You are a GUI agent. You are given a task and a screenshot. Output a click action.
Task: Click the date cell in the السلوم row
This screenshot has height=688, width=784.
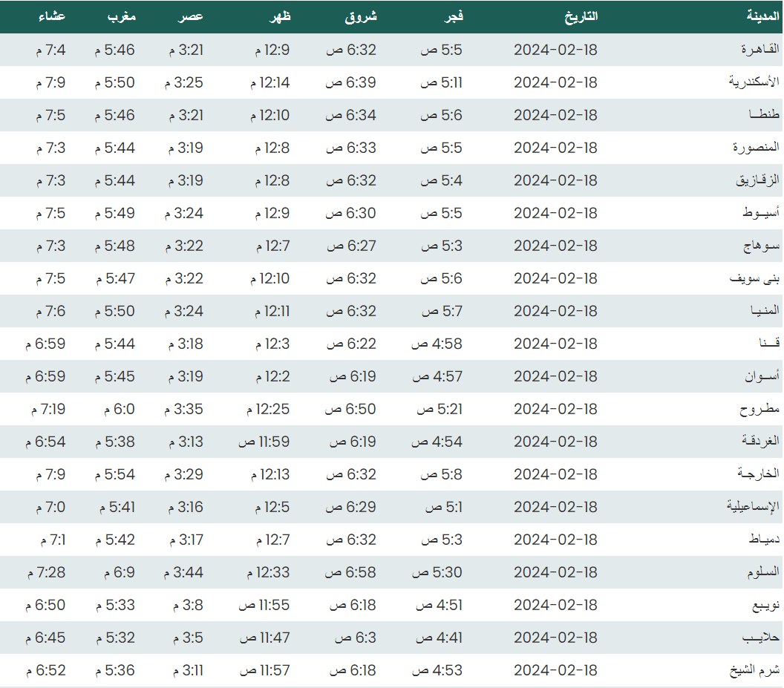pos(555,572)
